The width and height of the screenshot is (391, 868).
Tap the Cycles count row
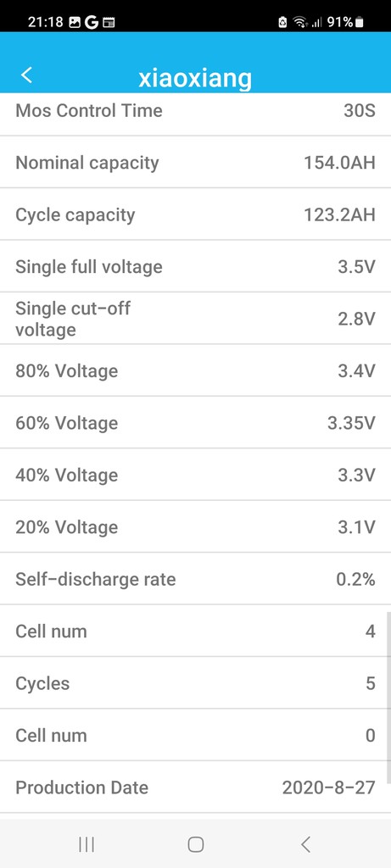pyautogui.click(x=195, y=683)
